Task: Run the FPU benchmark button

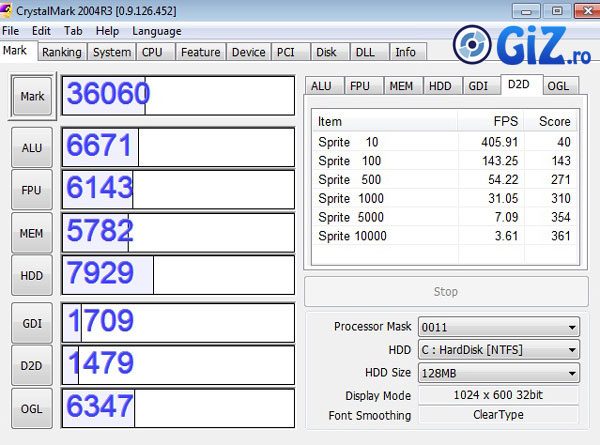Action: (32, 190)
